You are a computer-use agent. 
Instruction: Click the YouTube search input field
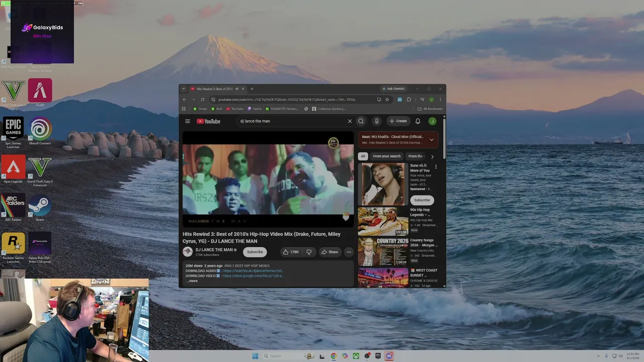(292, 121)
